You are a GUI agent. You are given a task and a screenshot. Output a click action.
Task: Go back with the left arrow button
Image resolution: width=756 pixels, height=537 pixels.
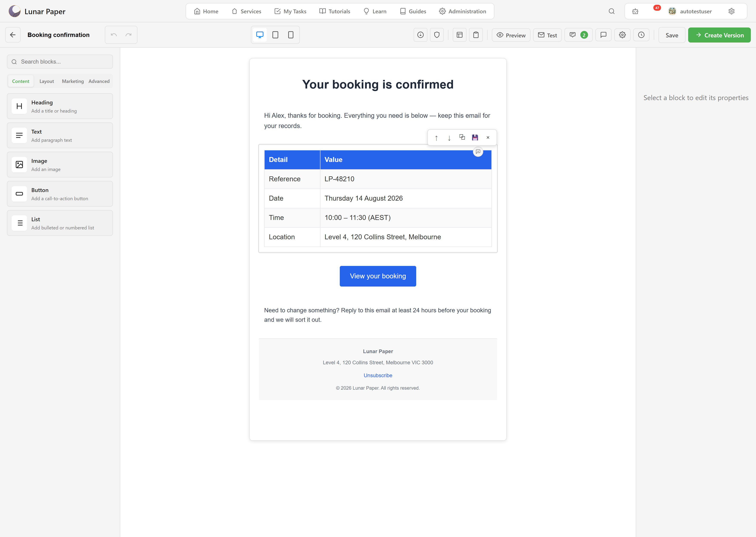click(x=13, y=35)
